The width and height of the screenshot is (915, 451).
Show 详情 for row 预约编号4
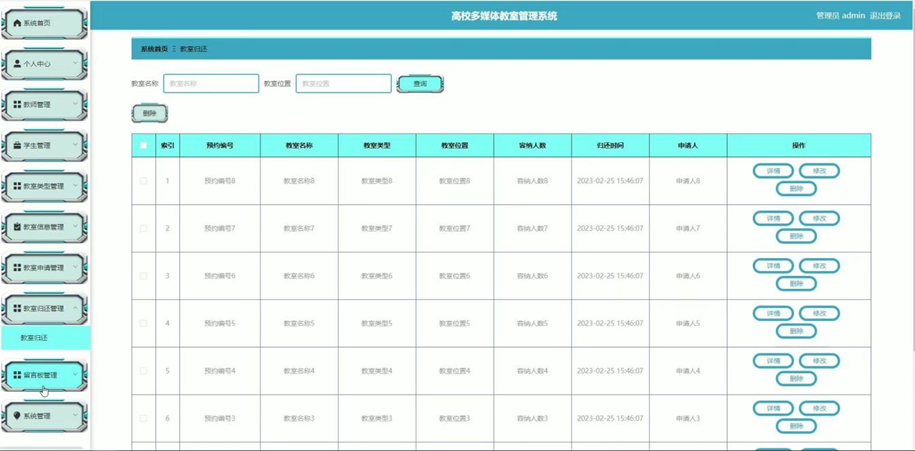(773, 361)
